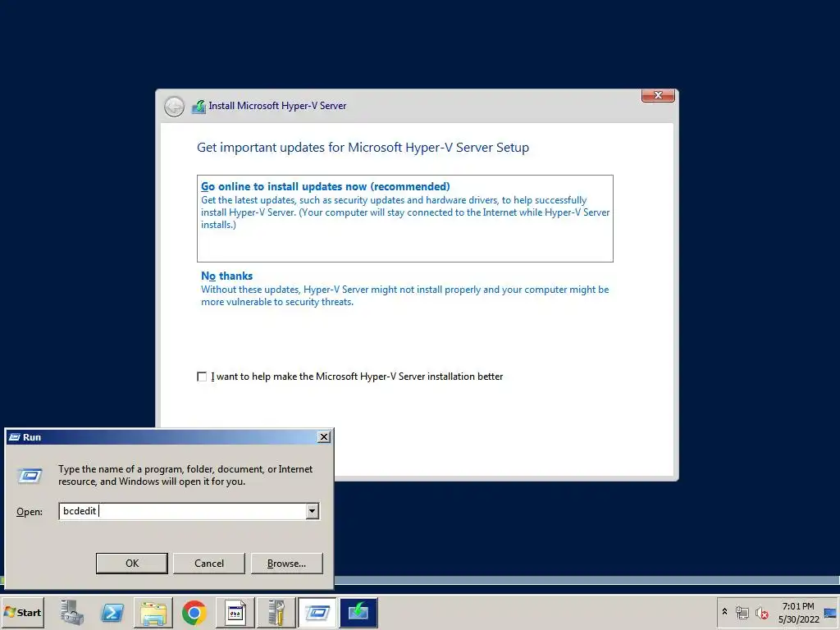Switch to the Run dialog taskbar button
Image resolution: width=840 pixels, height=630 pixels.
317,612
